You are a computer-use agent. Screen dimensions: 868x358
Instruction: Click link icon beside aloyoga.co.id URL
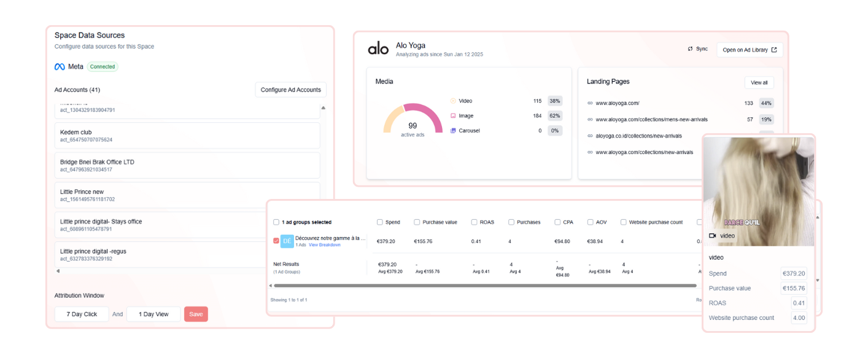590,136
